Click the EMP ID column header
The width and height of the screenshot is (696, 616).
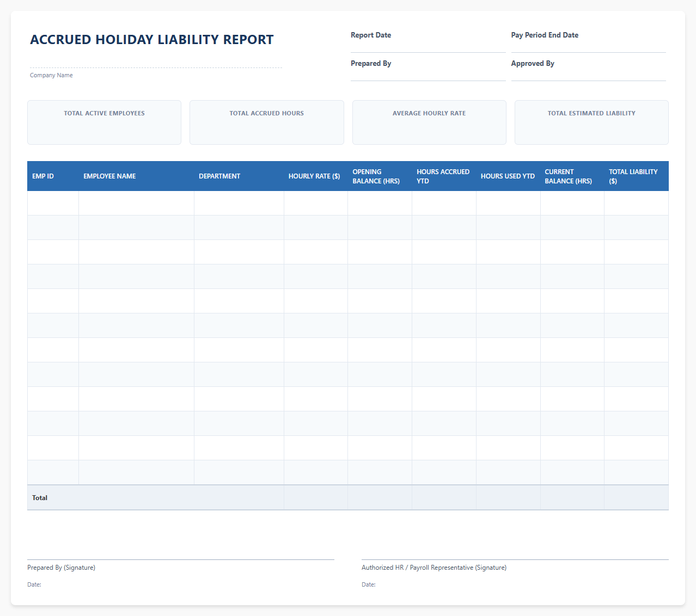pos(53,176)
